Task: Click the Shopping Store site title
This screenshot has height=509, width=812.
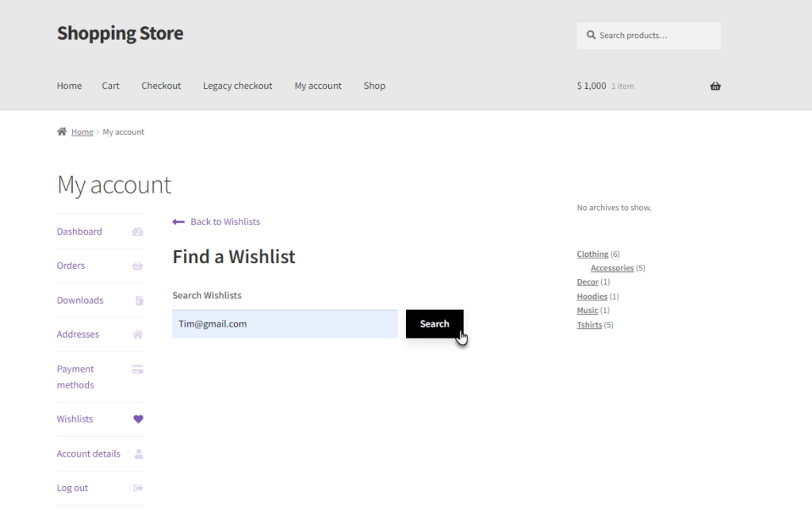Action: click(121, 33)
